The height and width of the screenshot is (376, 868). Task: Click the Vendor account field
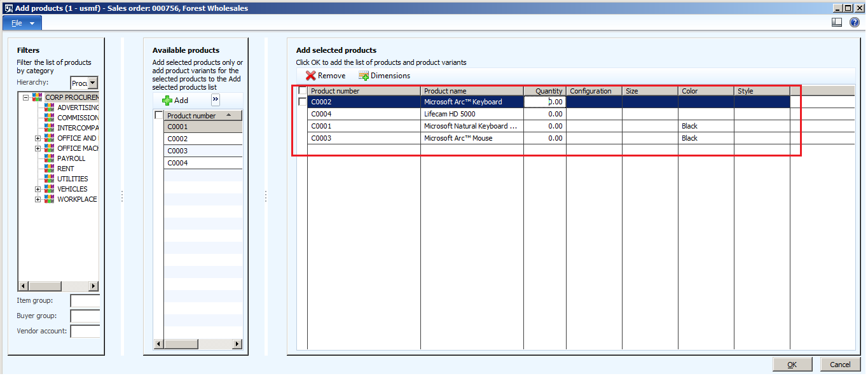(85, 331)
